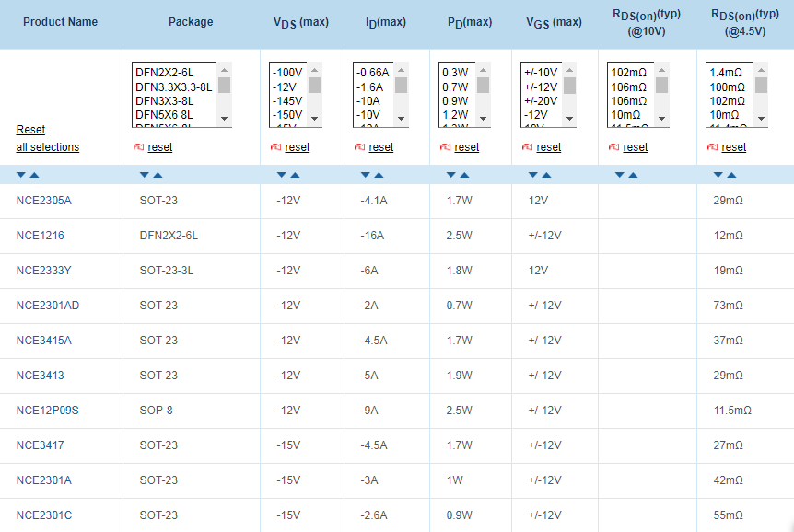Select DFN5X6 8L in the Package filter list
Image resolution: width=794 pixels, height=532 pixels.
165,115
